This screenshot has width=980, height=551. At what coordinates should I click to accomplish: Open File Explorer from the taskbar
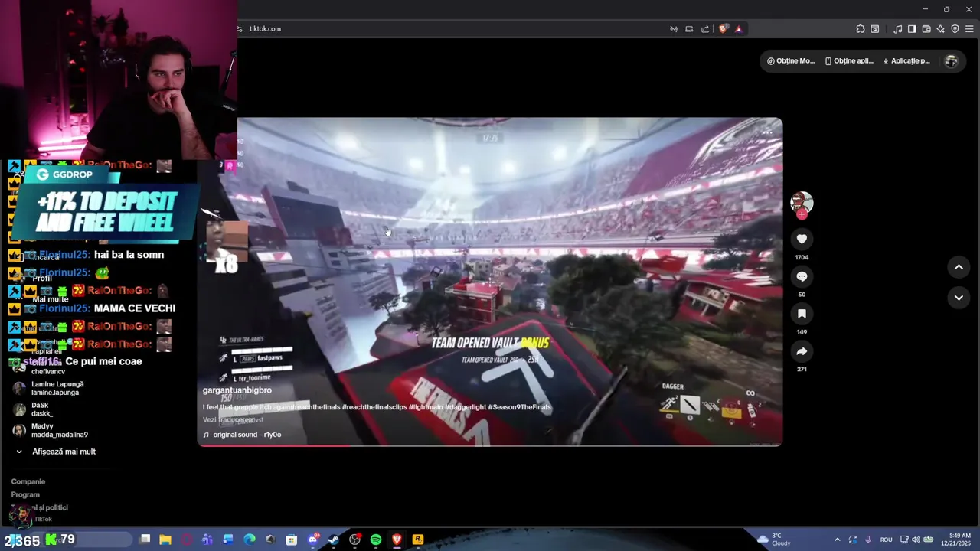tap(165, 540)
